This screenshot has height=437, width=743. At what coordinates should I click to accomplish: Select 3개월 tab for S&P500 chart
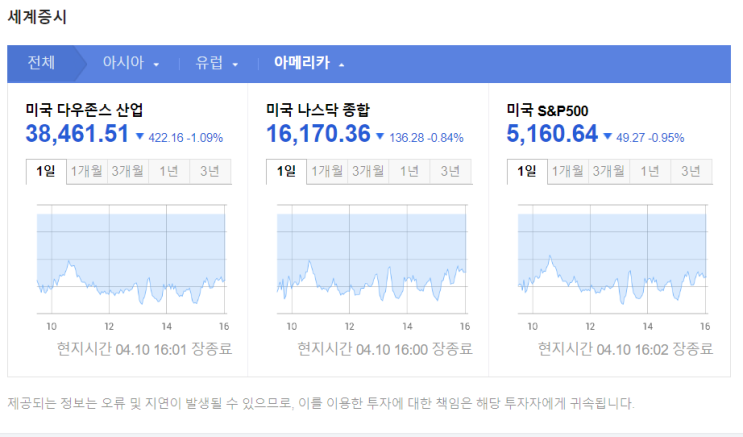[x=608, y=171]
